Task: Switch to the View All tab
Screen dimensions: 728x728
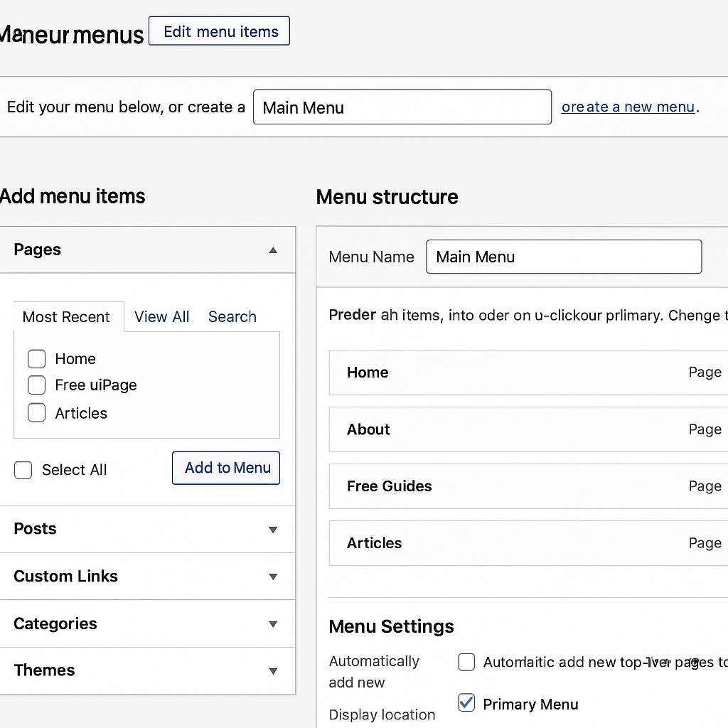Action: coord(161,317)
